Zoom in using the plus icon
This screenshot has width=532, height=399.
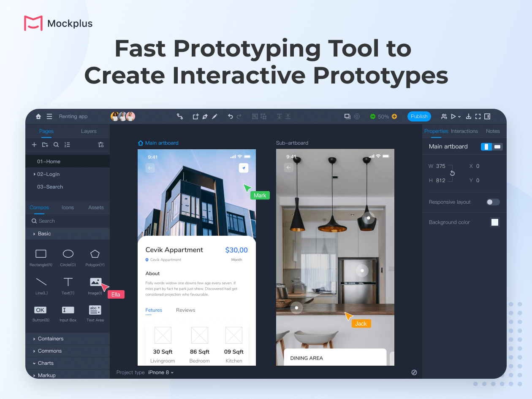pyautogui.click(x=394, y=116)
